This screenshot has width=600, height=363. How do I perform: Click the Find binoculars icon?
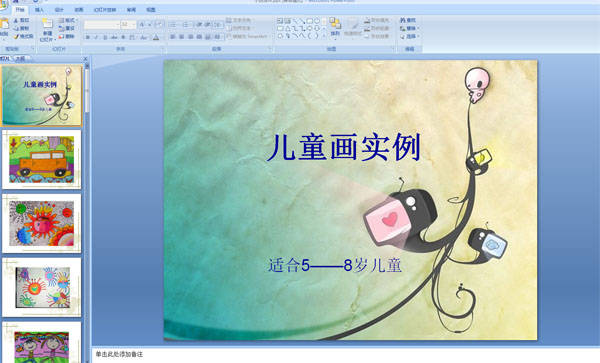click(x=403, y=20)
